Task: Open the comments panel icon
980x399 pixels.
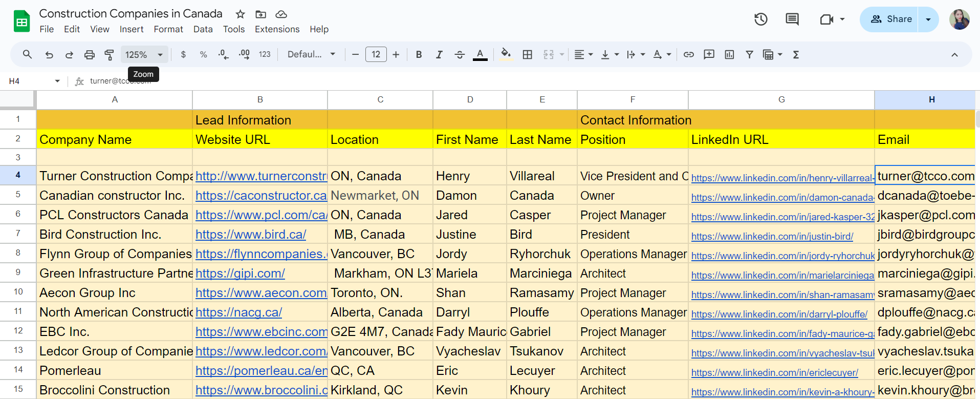Action: (792, 19)
